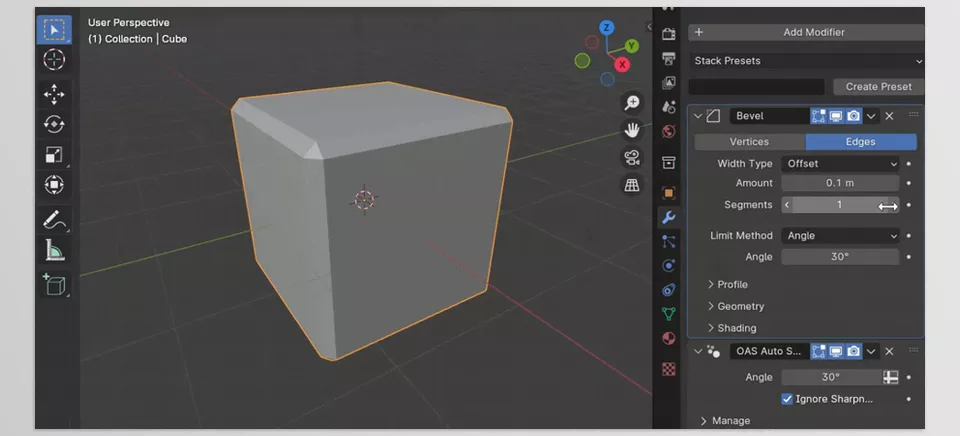
Task: Open the Limit Method Angle dropdown
Action: pyautogui.click(x=840, y=235)
